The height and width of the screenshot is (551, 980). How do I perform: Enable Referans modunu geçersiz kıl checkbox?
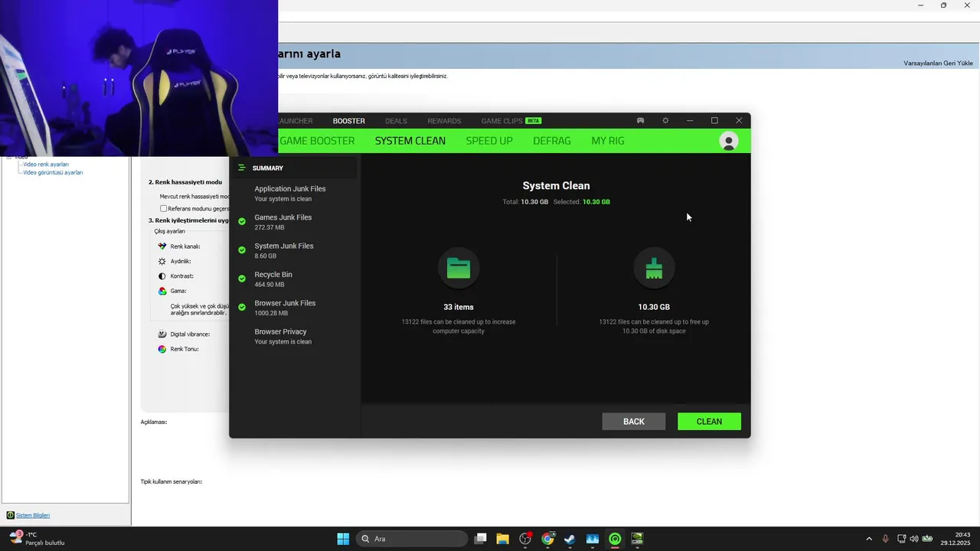163,208
